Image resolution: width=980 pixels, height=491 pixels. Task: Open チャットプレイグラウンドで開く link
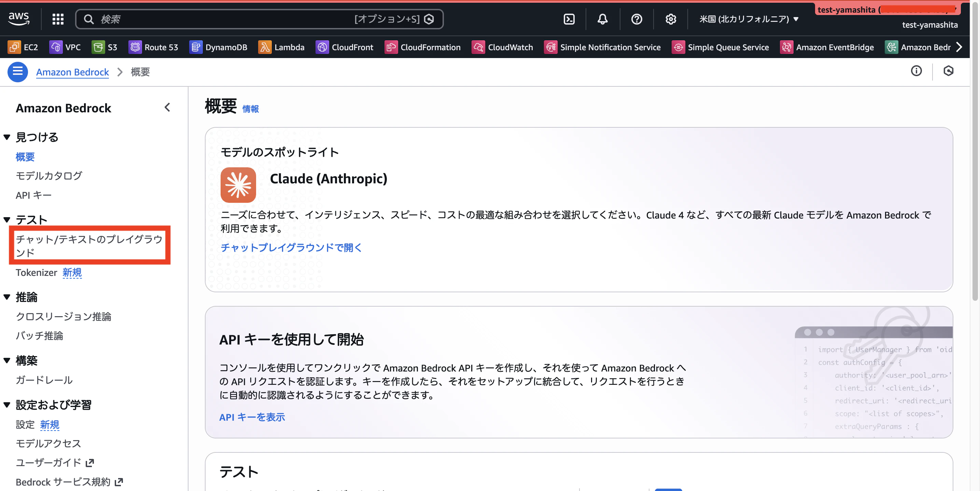pyautogui.click(x=291, y=248)
